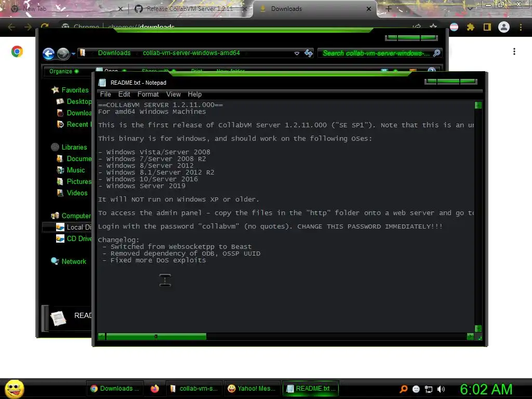This screenshot has width=532, height=399.
Task: Close the Downloads browser tab
Action: coord(369,9)
